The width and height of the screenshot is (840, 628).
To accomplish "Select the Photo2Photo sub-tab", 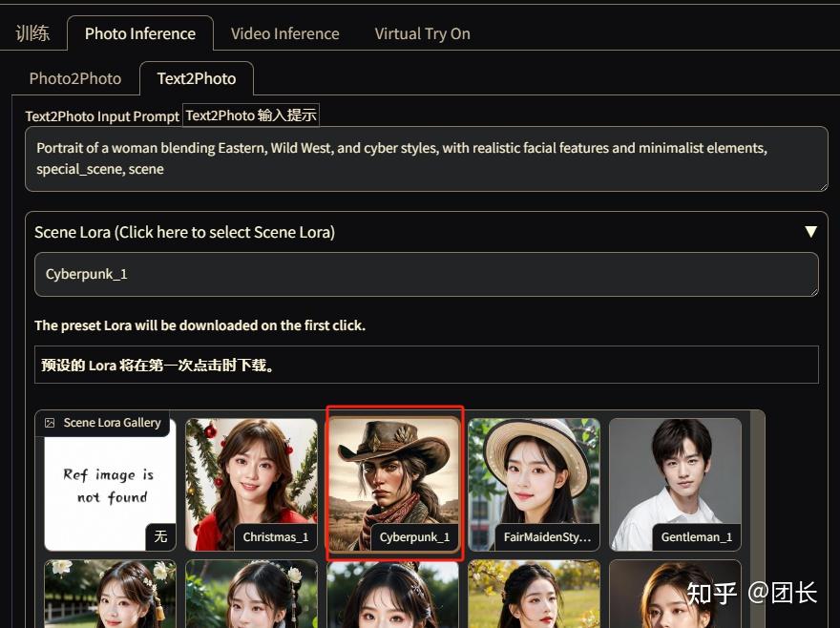I will (x=75, y=78).
